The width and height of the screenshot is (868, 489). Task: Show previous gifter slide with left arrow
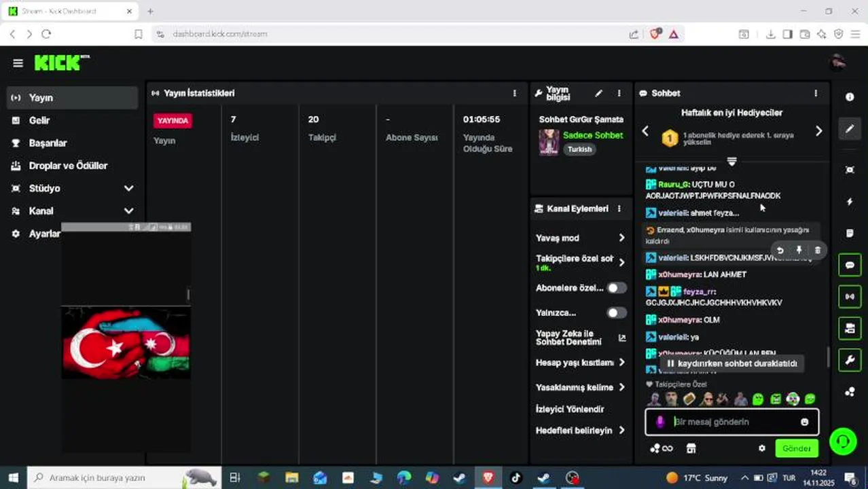[x=645, y=131]
